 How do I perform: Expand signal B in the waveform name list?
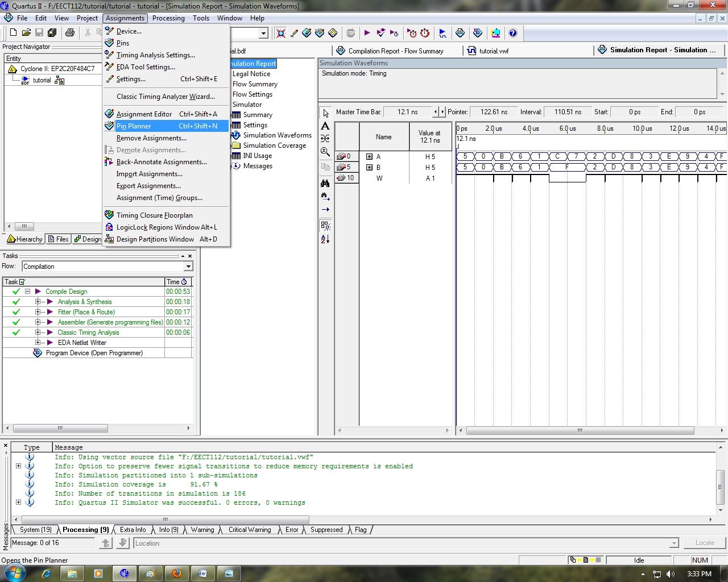[x=369, y=167]
